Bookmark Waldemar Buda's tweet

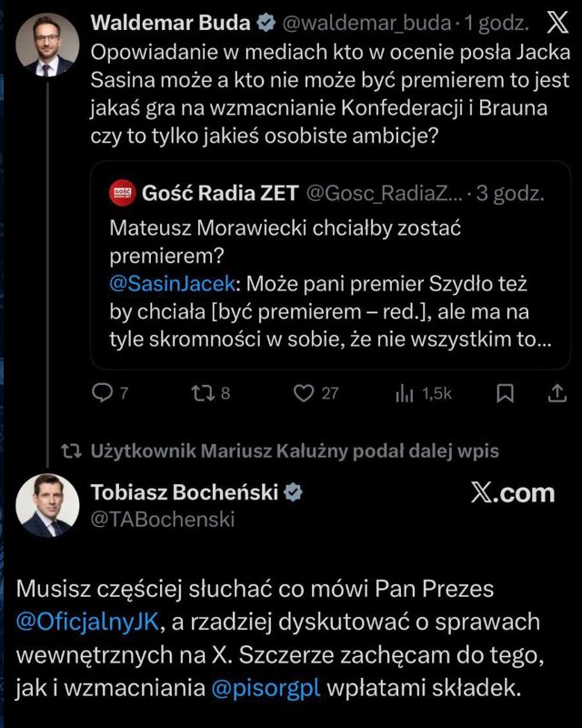click(x=507, y=393)
